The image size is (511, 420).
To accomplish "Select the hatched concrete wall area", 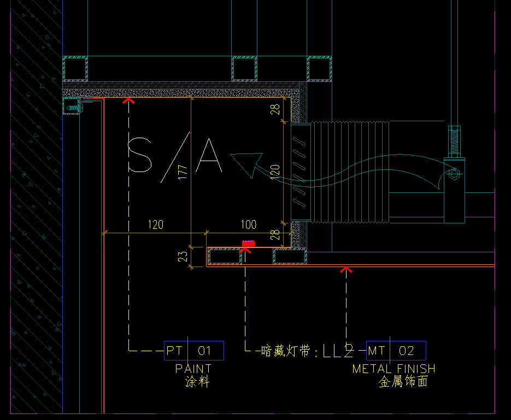I will [36, 218].
